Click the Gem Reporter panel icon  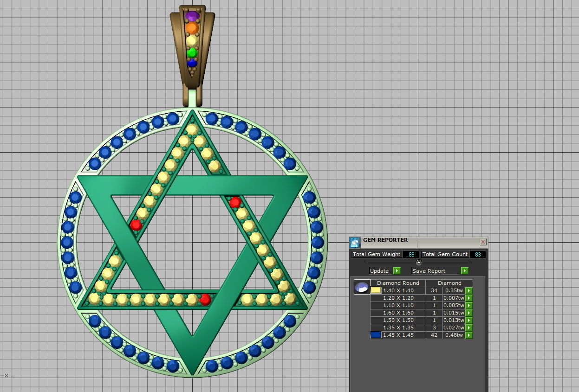[355, 242]
